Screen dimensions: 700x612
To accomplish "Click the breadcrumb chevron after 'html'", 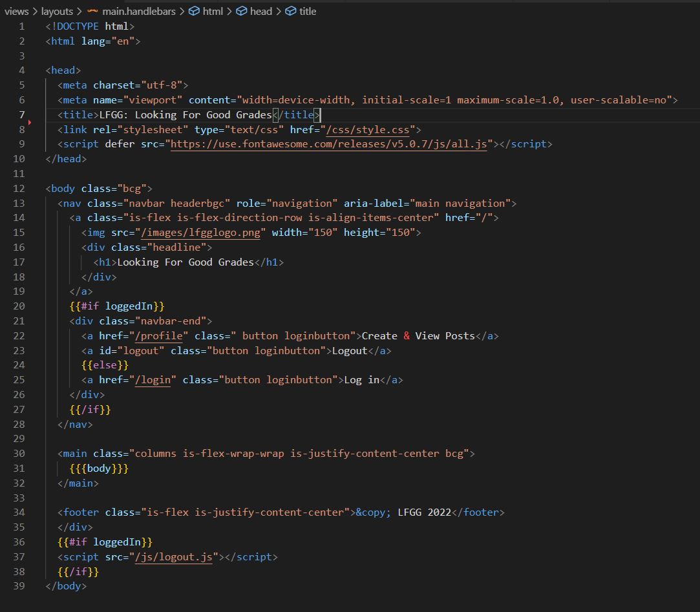I will pyautogui.click(x=229, y=11).
